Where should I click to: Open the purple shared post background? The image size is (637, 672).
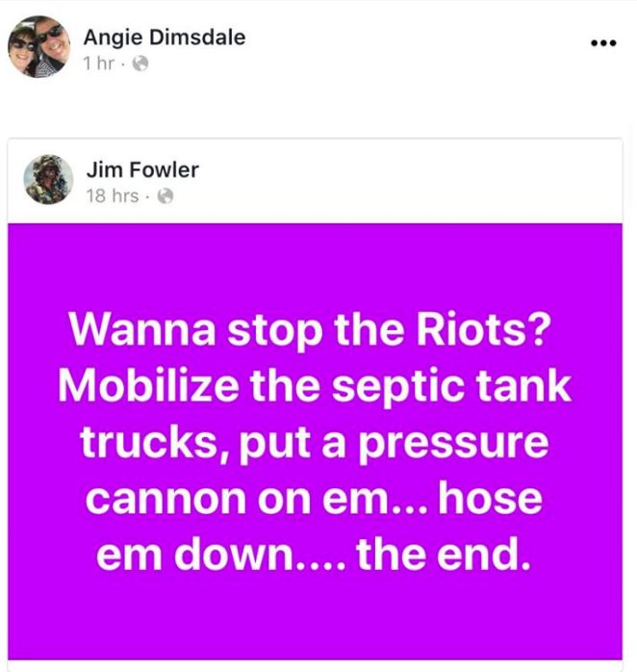(315, 442)
